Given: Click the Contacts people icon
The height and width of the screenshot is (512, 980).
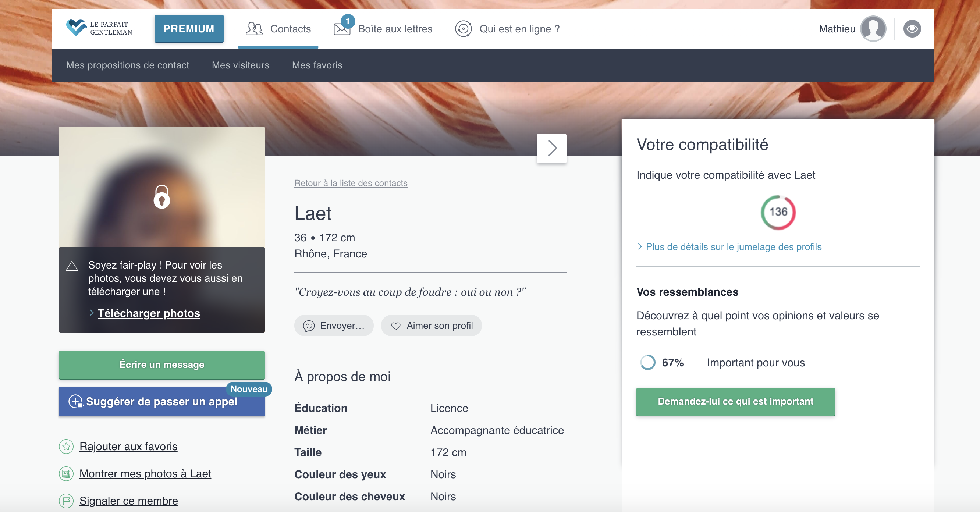Looking at the screenshot, I should (254, 29).
